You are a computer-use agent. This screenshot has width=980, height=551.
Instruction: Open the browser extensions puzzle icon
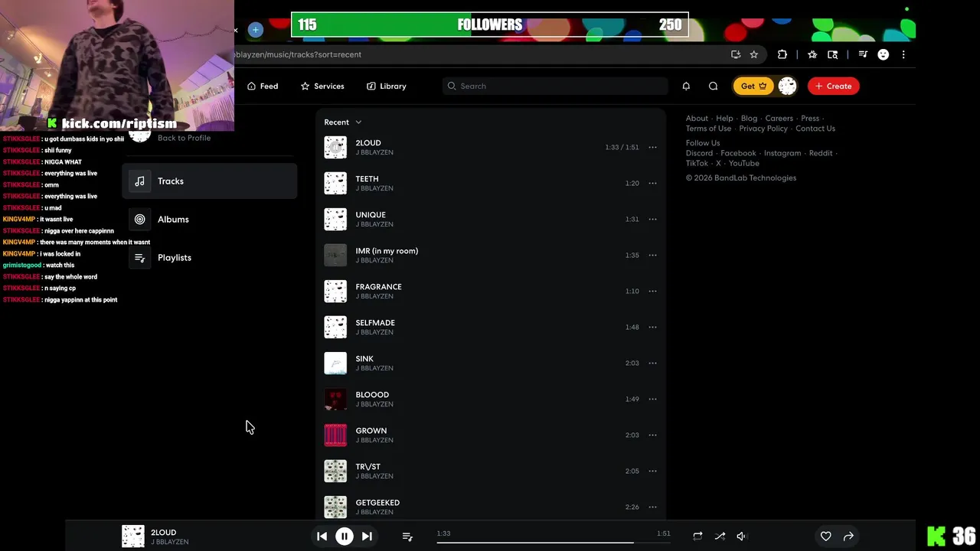pyautogui.click(x=782, y=54)
